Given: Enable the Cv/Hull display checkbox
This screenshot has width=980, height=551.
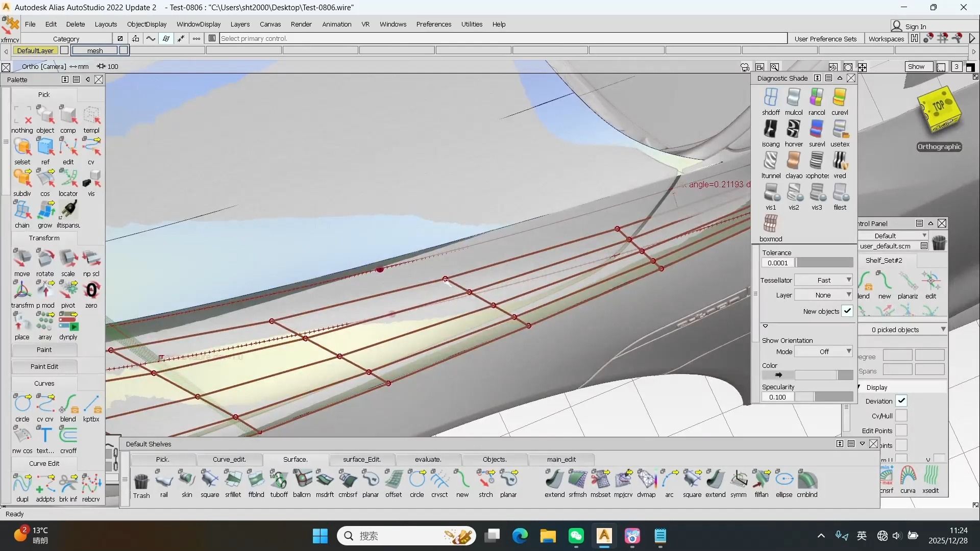Looking at the screenshot, I should click(x=901, y=416).
